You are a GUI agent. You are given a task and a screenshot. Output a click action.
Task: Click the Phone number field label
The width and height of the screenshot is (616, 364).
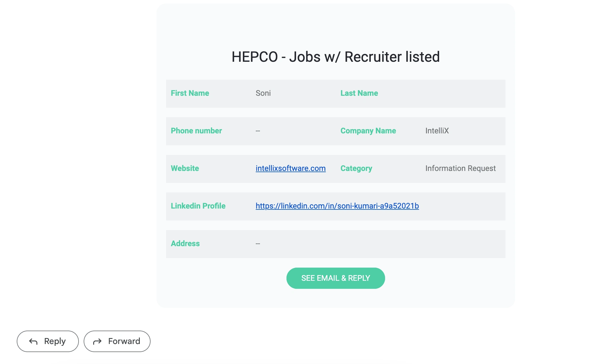click(196, 131)
